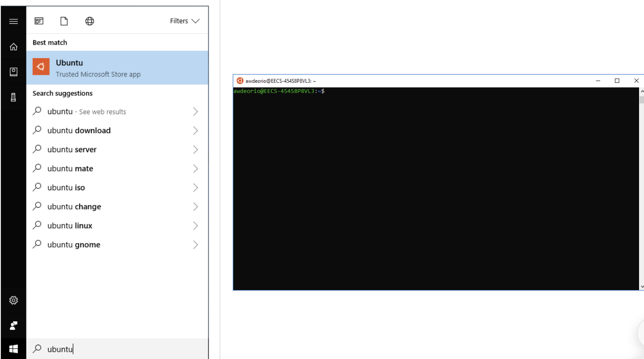The image size is (644, 359).
Task: Click the Windows Start button
Action: pos(13,349)
